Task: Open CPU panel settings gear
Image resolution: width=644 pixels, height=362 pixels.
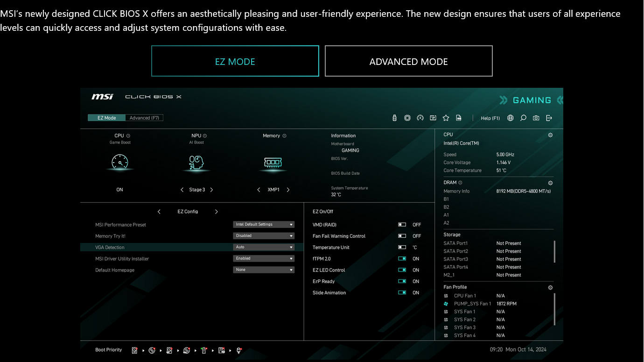Action: pyautogui.click(x=550, y=135)
